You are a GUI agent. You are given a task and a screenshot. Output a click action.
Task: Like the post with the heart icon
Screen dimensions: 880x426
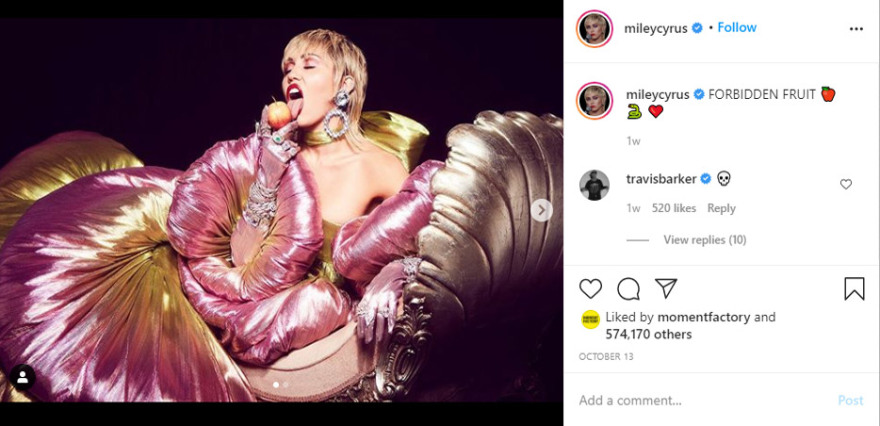pyautogui.click(x=591, y=289)
